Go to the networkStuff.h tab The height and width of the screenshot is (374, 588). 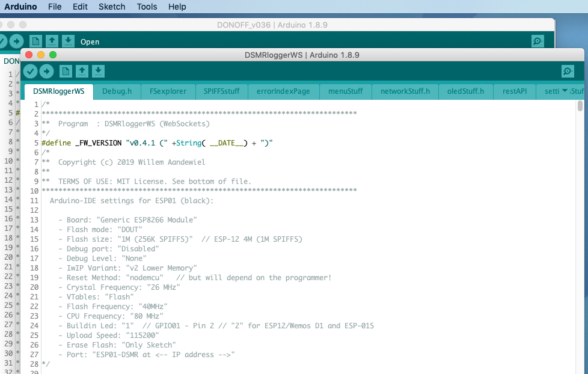pyautogui.click(x=405, y=91)
